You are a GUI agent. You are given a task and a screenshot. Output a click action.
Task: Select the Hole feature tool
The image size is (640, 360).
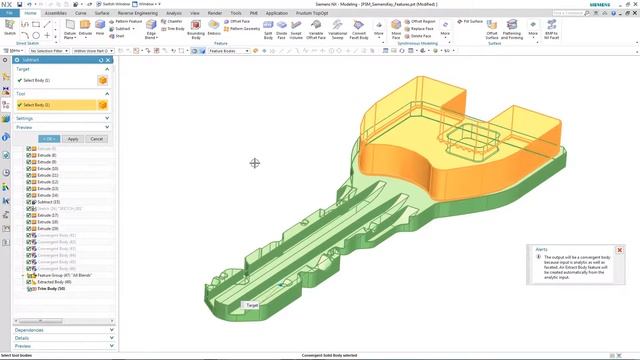(x=100, y=27)
